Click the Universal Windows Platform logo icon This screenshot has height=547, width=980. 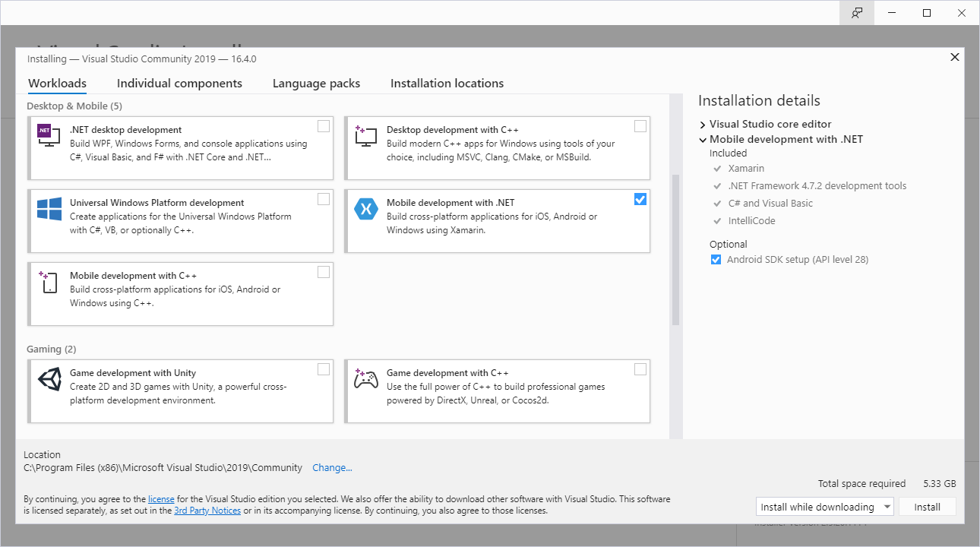point(49,209)
